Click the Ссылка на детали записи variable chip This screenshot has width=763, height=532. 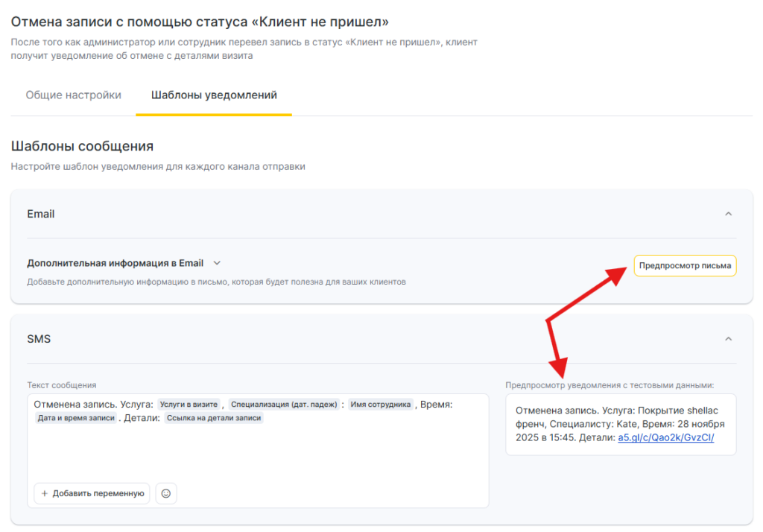[214, 418]
